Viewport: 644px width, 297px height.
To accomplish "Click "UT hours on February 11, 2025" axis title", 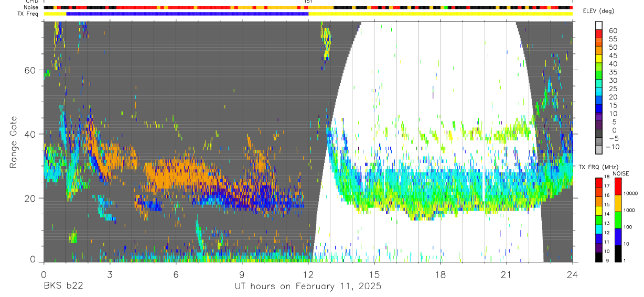I will [x=308, y=287].
